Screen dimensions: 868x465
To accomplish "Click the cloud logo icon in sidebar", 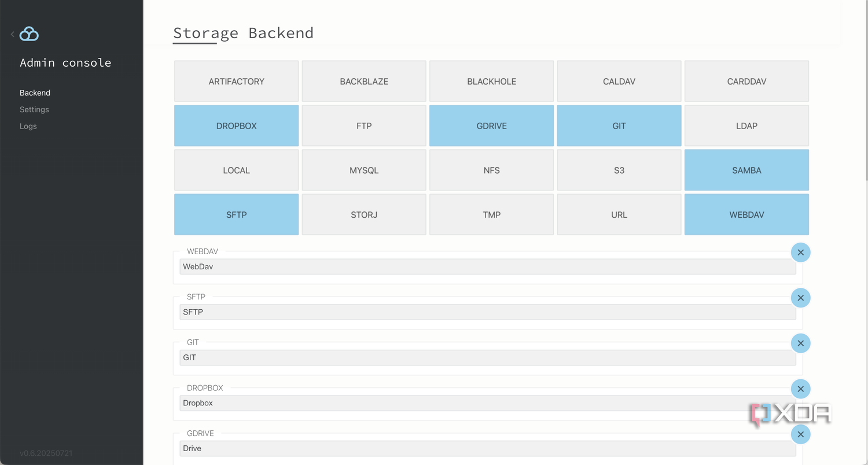I will [x=29, y=34].
